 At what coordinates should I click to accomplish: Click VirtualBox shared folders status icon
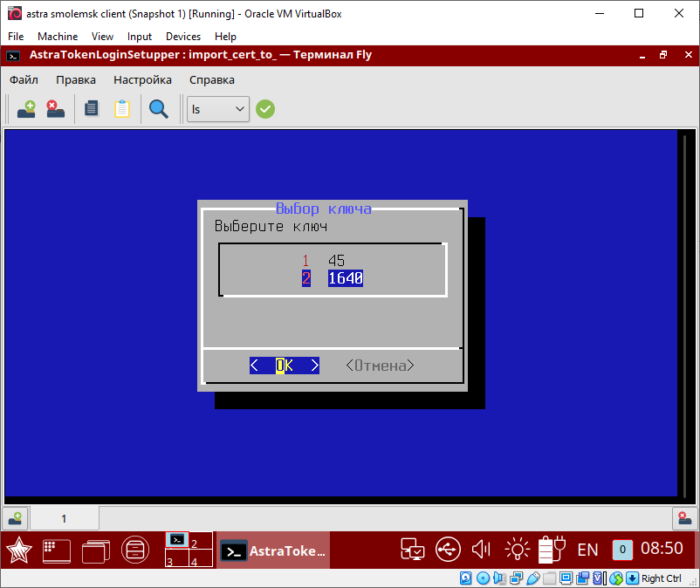coord(550,578)
